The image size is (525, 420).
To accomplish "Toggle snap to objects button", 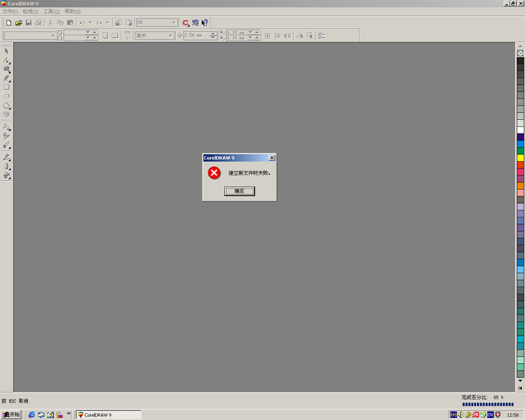I will 288,36.
